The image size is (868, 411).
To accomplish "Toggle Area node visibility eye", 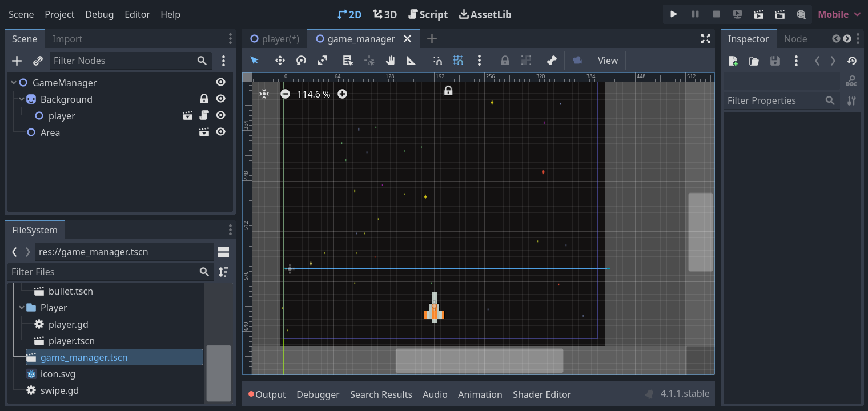I will (221, 132).
